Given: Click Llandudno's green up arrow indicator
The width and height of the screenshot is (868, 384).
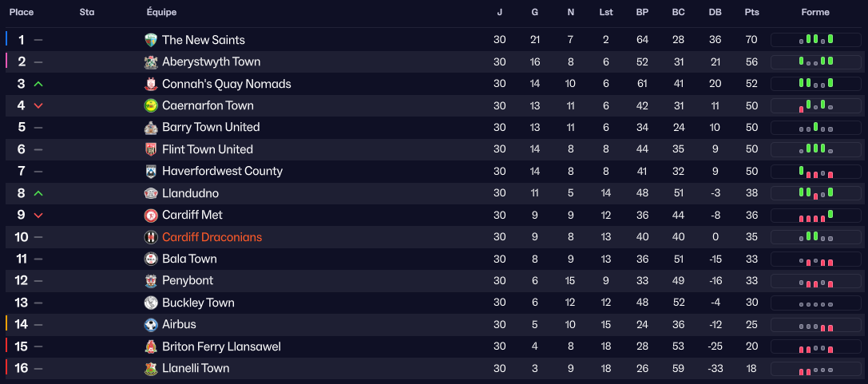Looking at the screenshot, I should coord(38,193).
